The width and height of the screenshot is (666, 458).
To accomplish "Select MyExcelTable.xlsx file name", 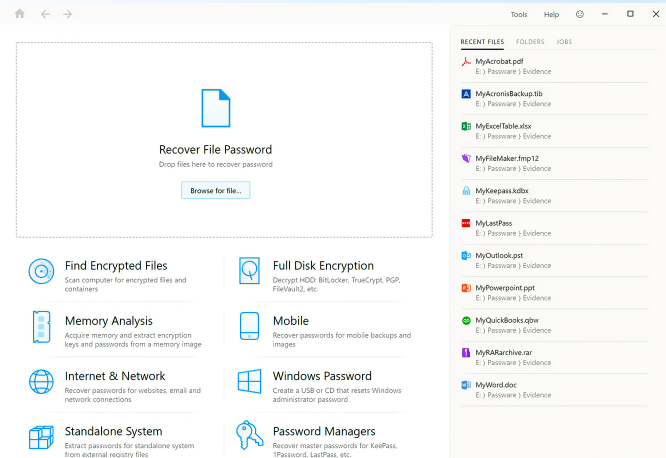I will pyautogui.click(x=503, y=126).
